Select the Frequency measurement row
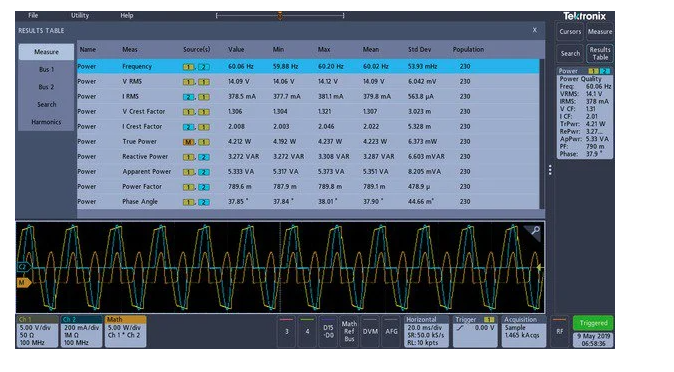This screenshot has height=372, width=674. (x=308, y=67)
